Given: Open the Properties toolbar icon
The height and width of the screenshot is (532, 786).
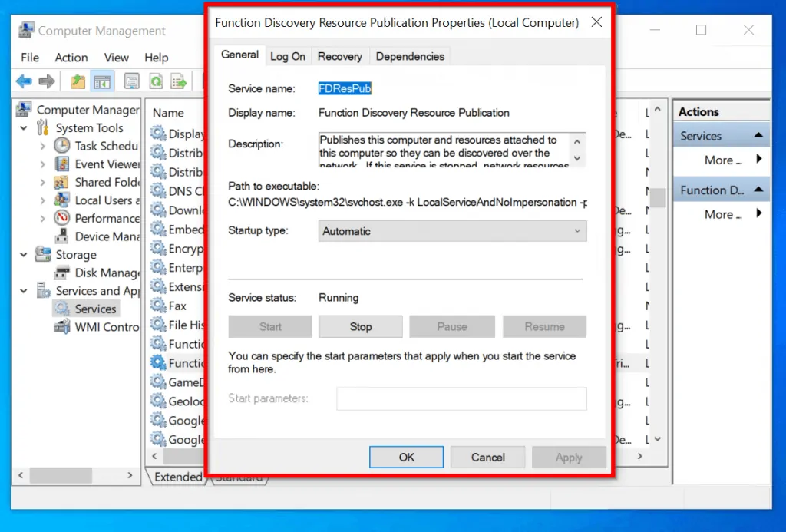Looking at the screenshot, I should tap(130, 81).
